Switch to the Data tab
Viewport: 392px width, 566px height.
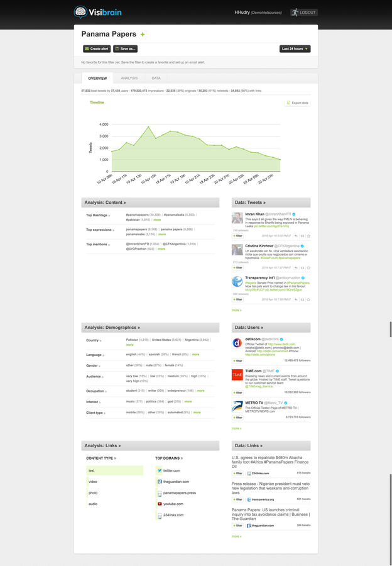(x=156, y=78)
